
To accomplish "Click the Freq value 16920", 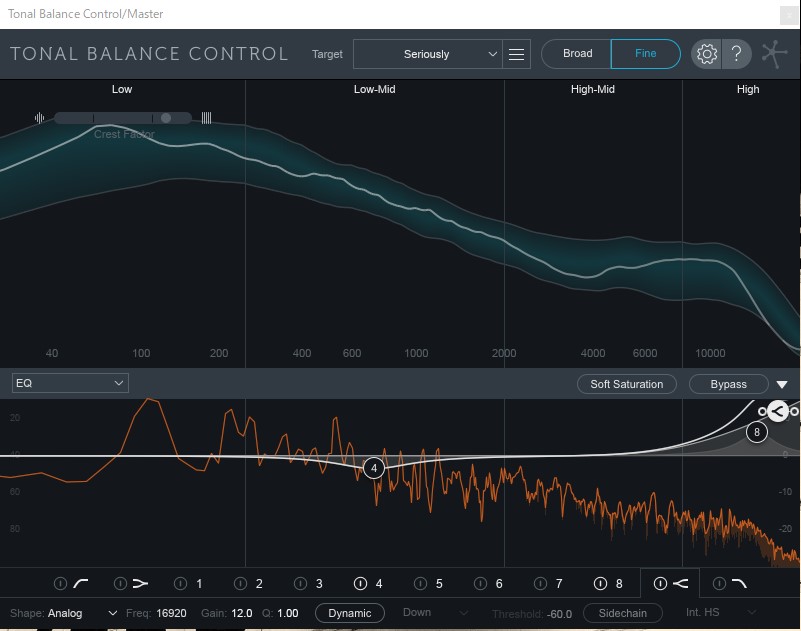I will click(172, 613).
